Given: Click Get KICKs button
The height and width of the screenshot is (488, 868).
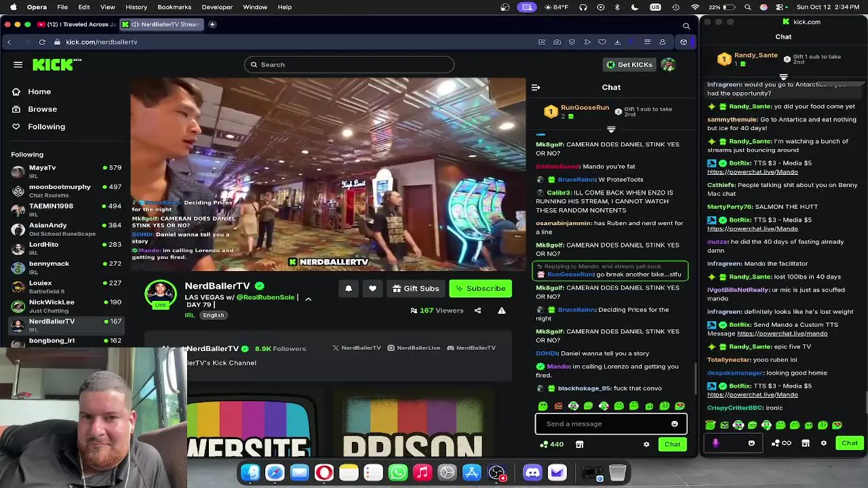Looking at the screenshot, I should [629, 64].
